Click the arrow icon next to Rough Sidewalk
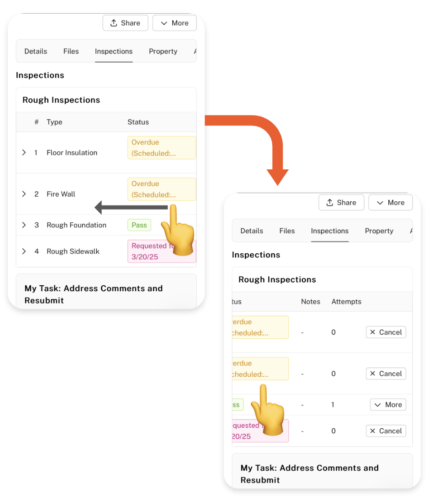 [x=24, y=252]
